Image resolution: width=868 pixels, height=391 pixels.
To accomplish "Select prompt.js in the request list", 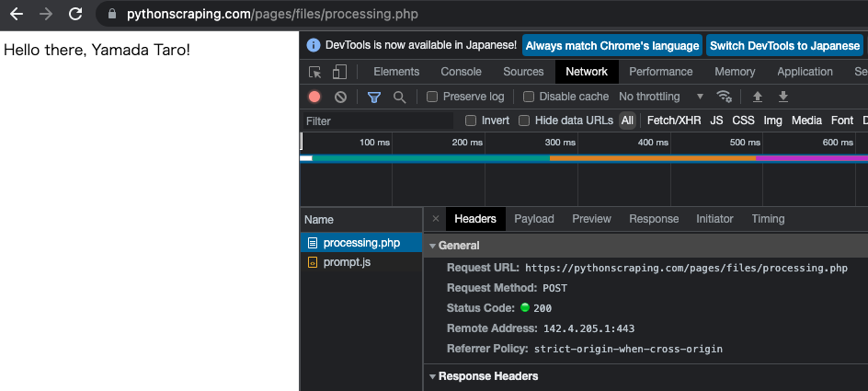I will click(347, 262).
